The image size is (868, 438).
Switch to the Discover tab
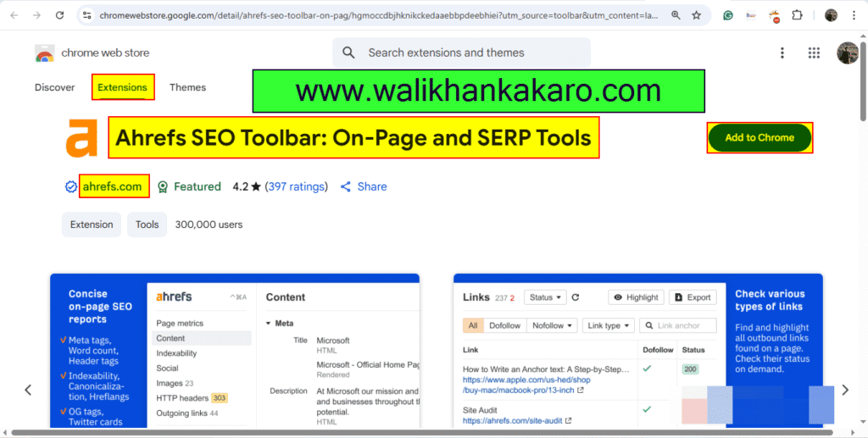coord(54,87)
